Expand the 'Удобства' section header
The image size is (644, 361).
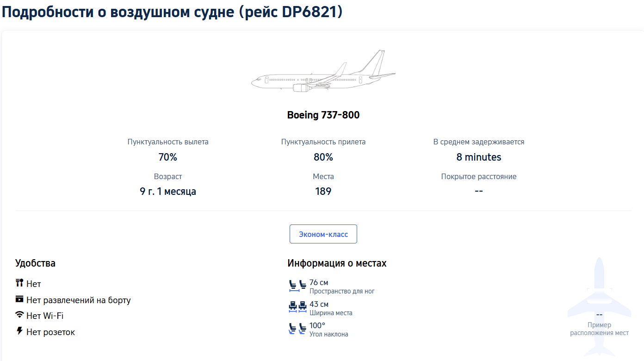pos(35,263)
